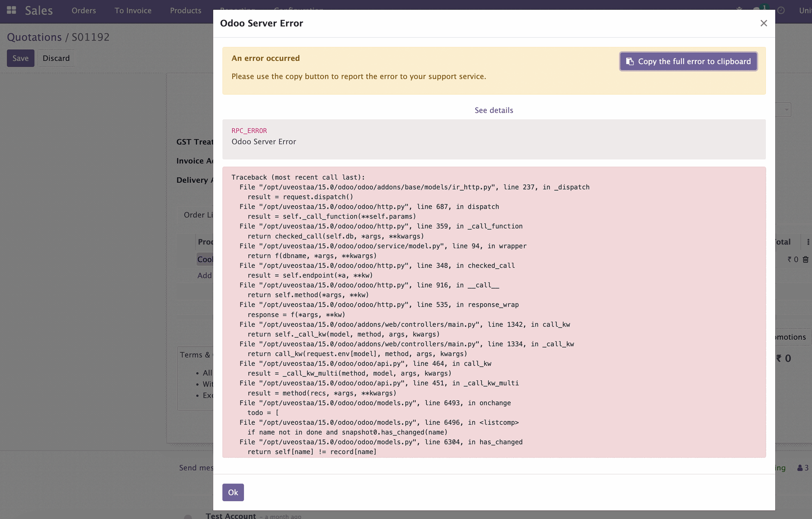Save the quotation S01192
Image resolution: width=812 pixels, height=519 pixels.
tap(20, 58)
